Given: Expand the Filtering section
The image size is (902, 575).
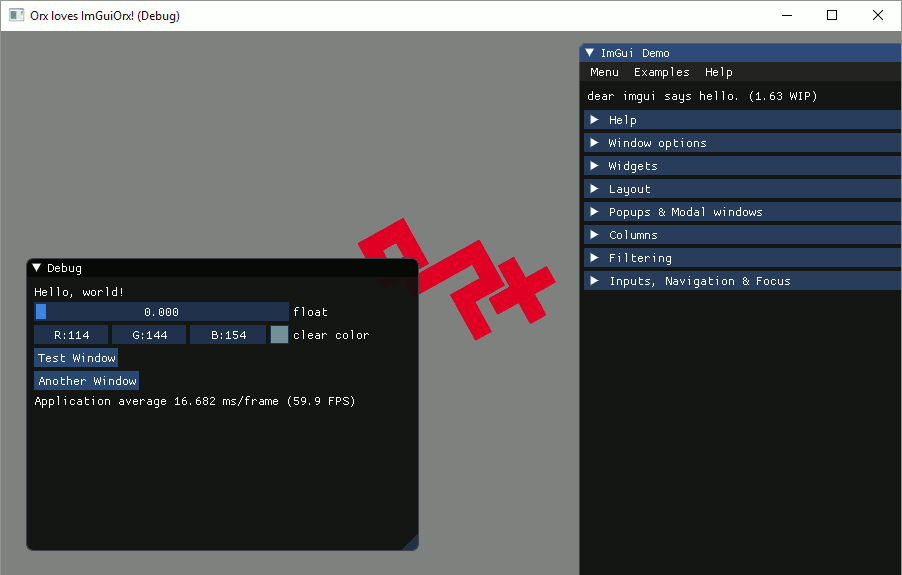Looking at the screenshot, I should [x=743, y=258].
